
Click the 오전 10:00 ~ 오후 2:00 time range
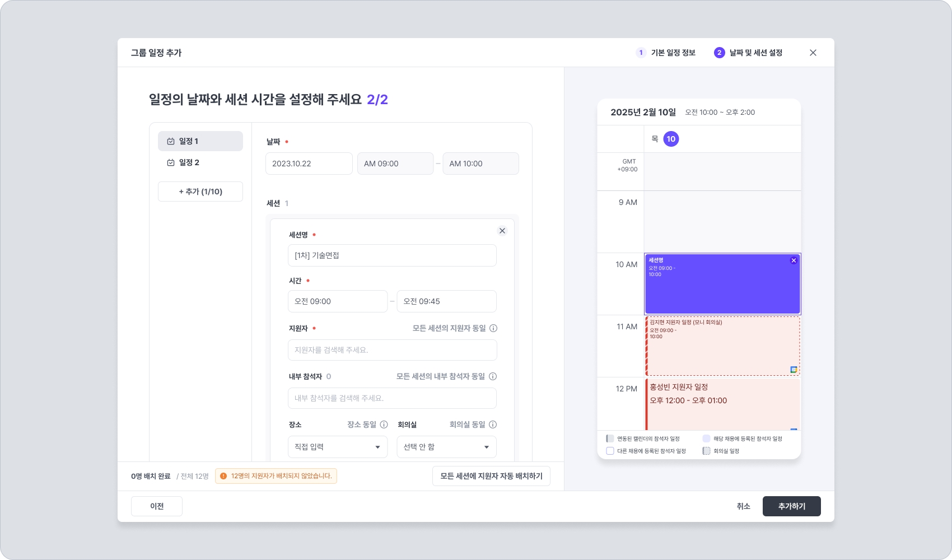pos(720,113)
